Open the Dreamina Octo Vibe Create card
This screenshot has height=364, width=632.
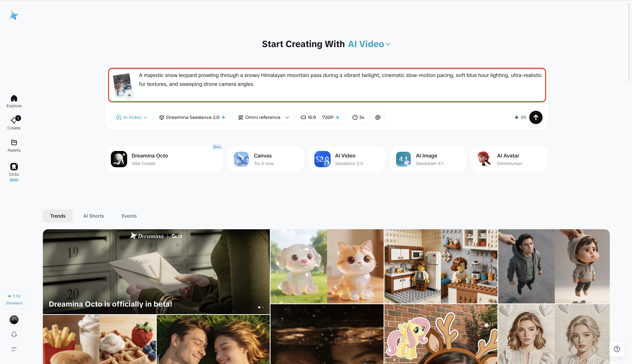pyautogui.click(x=164, y=159)
